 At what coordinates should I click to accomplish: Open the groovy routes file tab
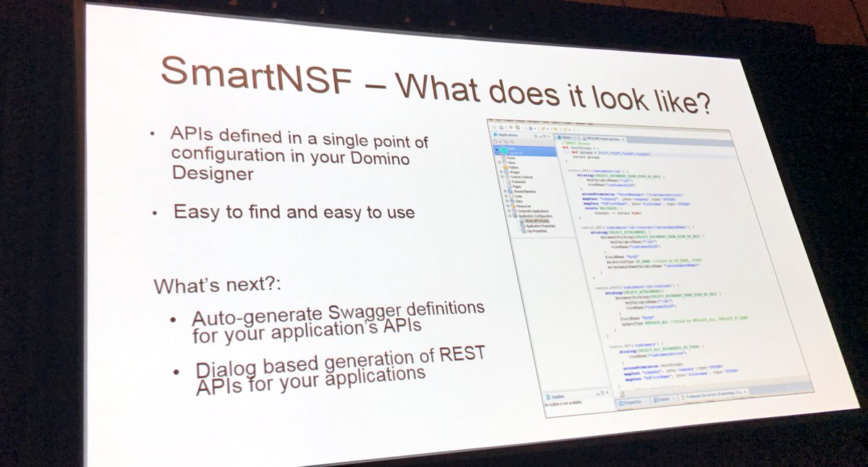tap(602, 139)
